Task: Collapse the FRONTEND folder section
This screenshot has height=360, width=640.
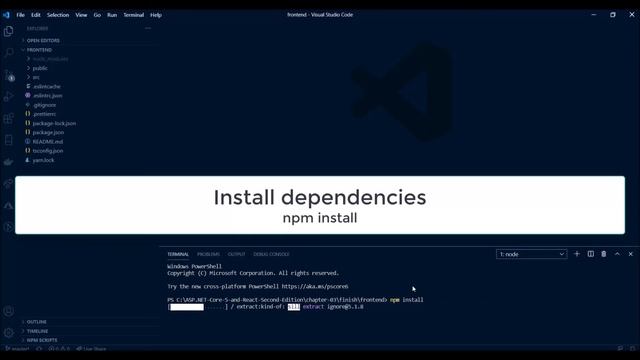Action: (x=39, y=50)
